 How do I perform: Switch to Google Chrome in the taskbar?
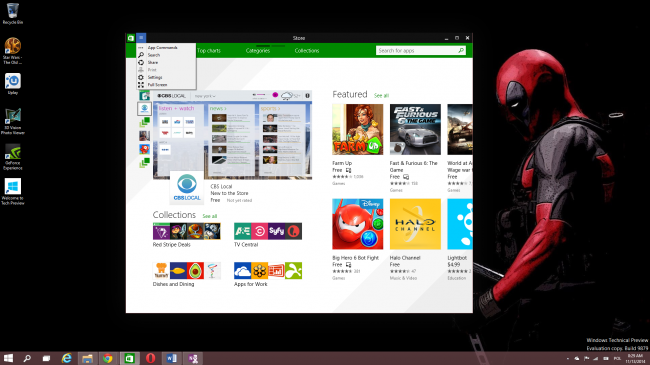point(108,358)
